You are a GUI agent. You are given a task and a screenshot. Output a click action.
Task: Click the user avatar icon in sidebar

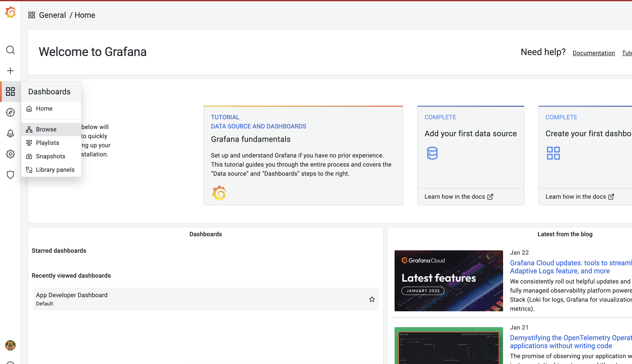(x=10, y=345)
